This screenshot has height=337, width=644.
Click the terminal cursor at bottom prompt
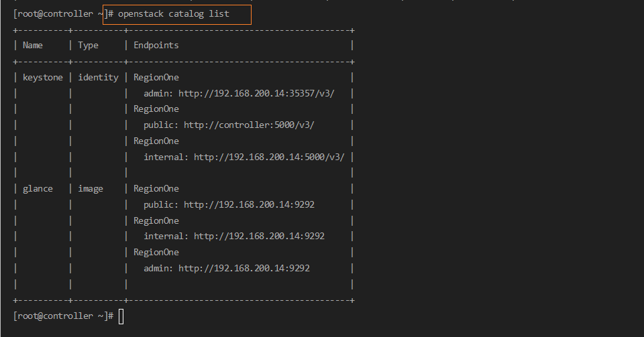click(121, 316)
